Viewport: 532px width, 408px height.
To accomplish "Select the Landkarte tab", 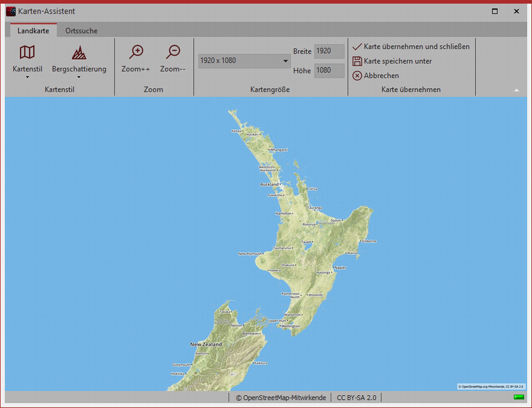I will (x=33, y=31).
